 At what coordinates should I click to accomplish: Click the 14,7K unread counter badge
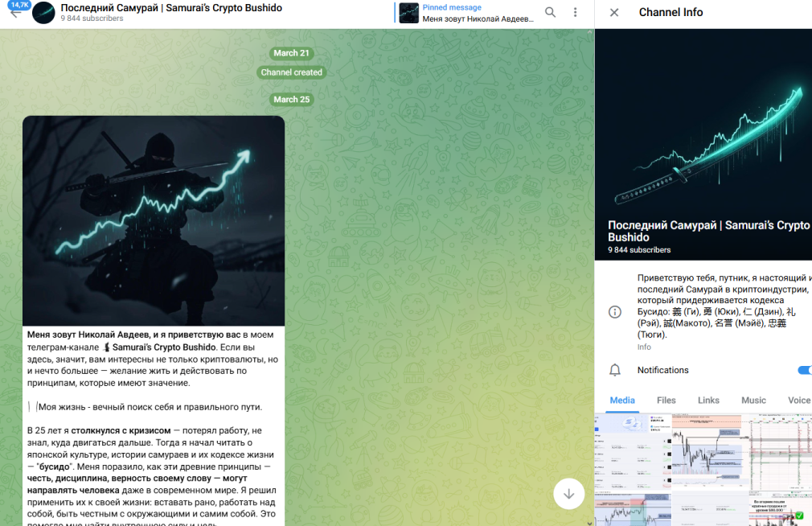[19, 5]
